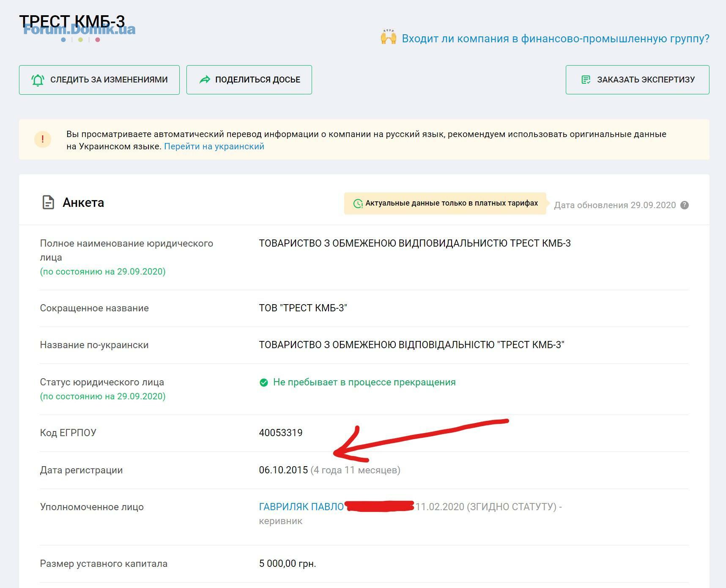The width and height of the screenshot is (726, 588).
Task: Click the Размер уставного капитала label
Action: [104, 563]
